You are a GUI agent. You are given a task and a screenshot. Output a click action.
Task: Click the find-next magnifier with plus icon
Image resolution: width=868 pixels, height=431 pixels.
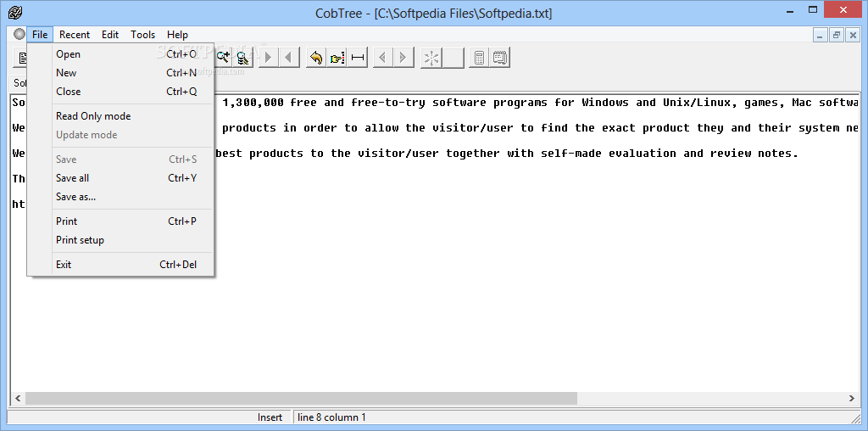tap(223, 57)
